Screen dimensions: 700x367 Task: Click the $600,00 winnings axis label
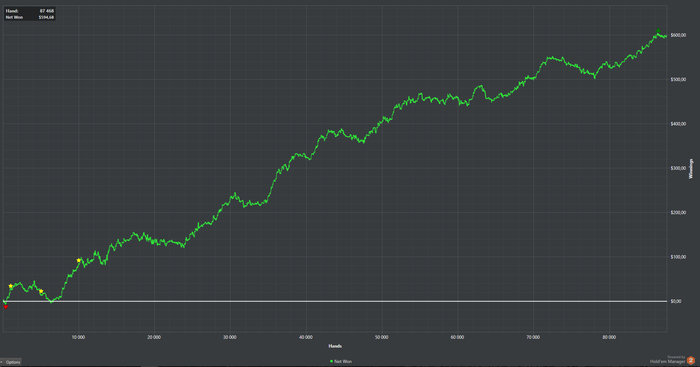point(678,35)
